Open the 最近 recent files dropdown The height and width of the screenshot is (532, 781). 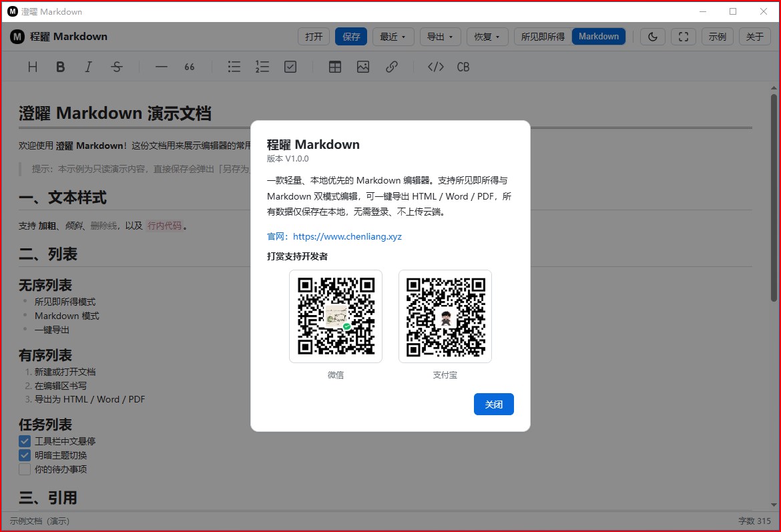tap(393, 36)
